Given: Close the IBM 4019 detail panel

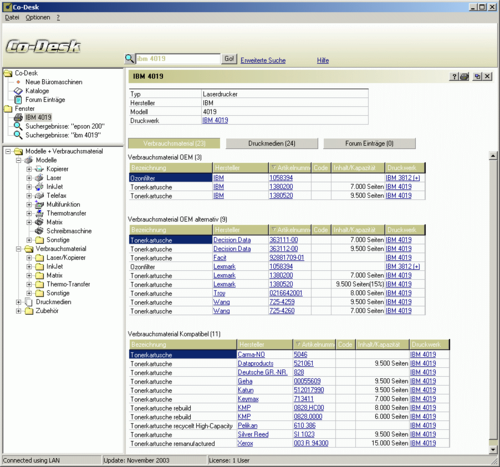Looking at the screenshot, I should tap(487, 76).
